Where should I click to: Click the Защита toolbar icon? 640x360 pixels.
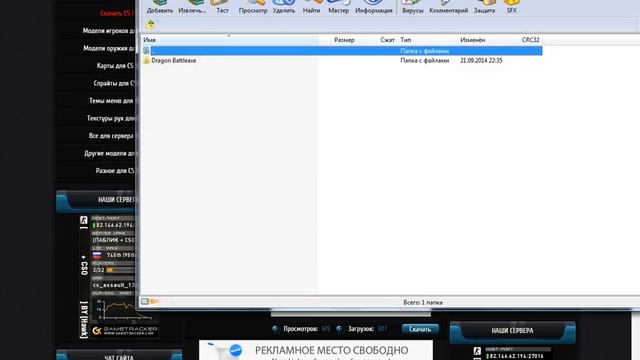(484, 7)
